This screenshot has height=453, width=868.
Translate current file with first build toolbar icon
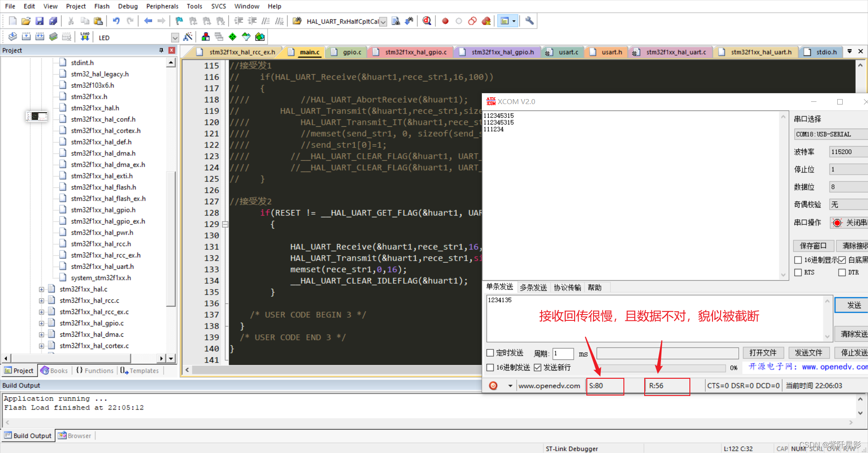click(x=13, y=37)
